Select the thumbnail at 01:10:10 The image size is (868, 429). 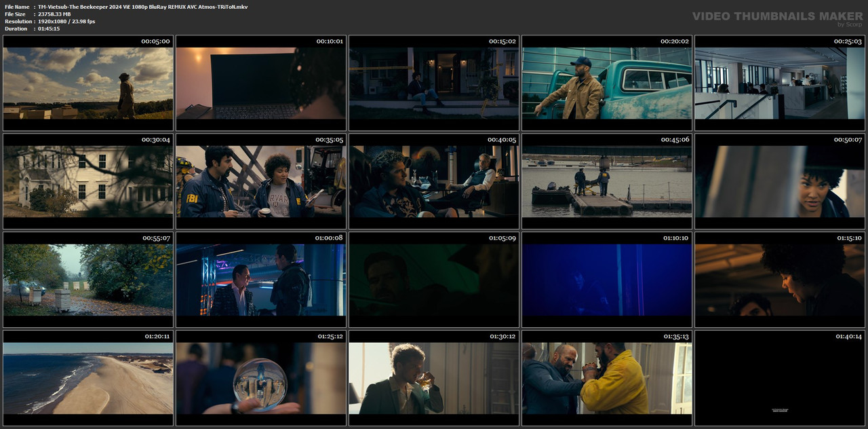(607, 280)
